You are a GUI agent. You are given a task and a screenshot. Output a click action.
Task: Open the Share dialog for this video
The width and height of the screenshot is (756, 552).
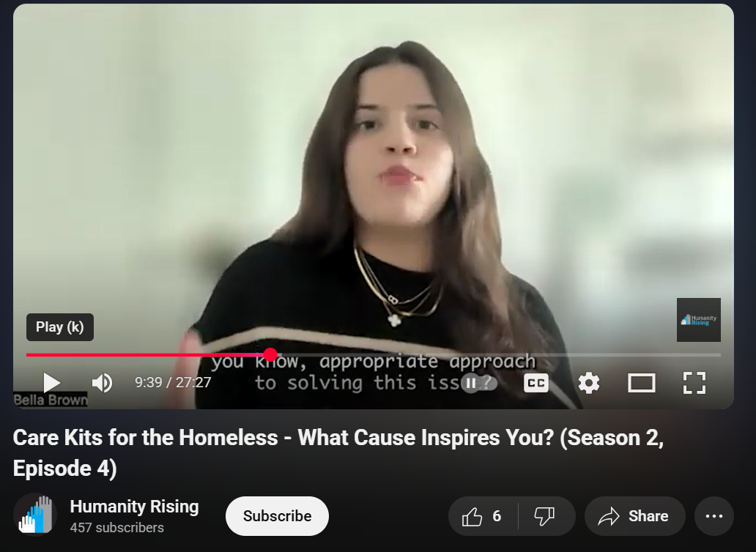coord(634,516)
